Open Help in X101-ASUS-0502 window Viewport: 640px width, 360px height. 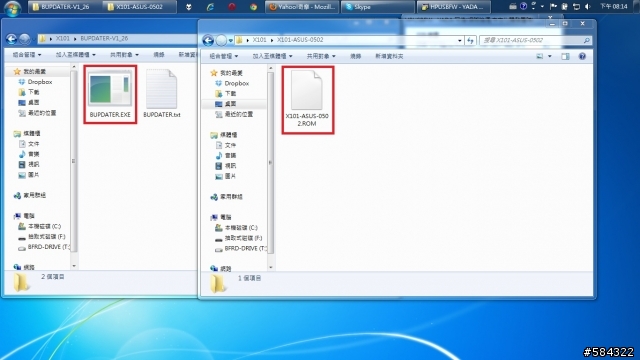coord(582,56)
